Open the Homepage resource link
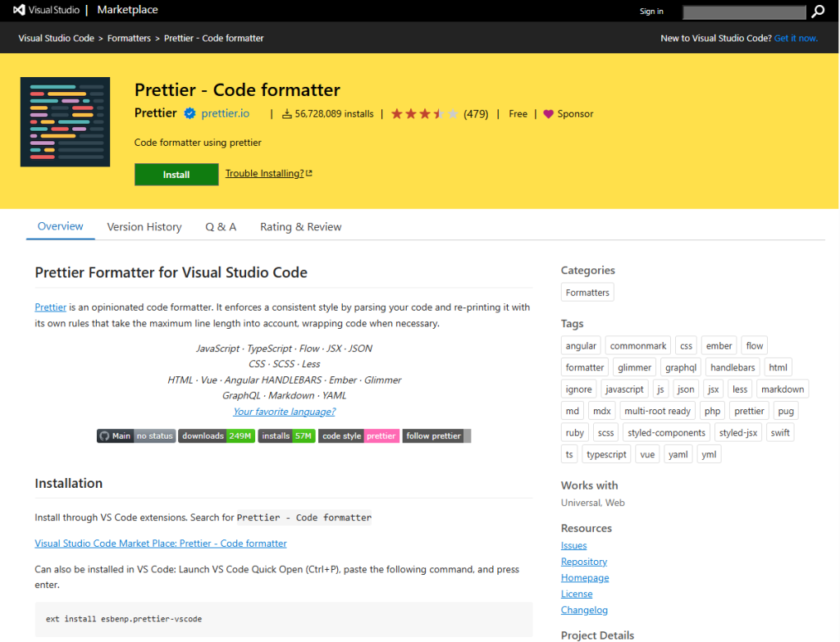 [x=585, y=578]
